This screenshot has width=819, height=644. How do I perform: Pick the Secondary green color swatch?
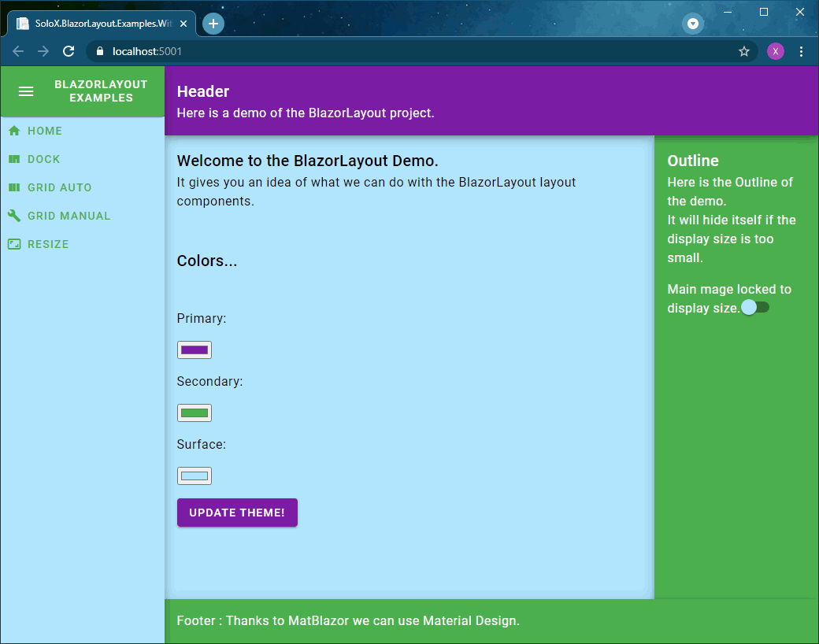point(195,413)
